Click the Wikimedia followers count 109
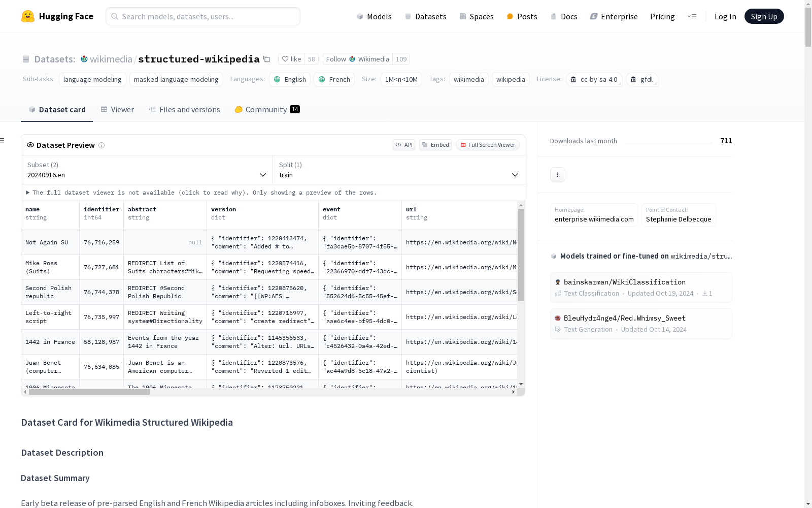Screen dimensions: 812x508 pyautogui.click(x=401, y=59)
